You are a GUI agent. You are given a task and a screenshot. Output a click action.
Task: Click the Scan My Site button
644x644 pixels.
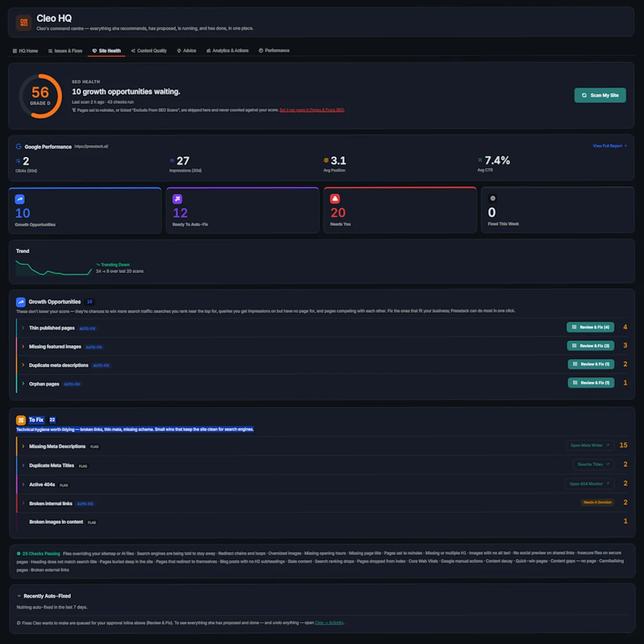coord(600,95)
